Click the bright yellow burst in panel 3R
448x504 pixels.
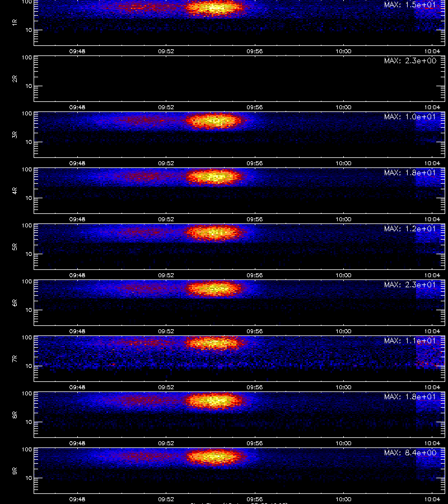point(214,121)
